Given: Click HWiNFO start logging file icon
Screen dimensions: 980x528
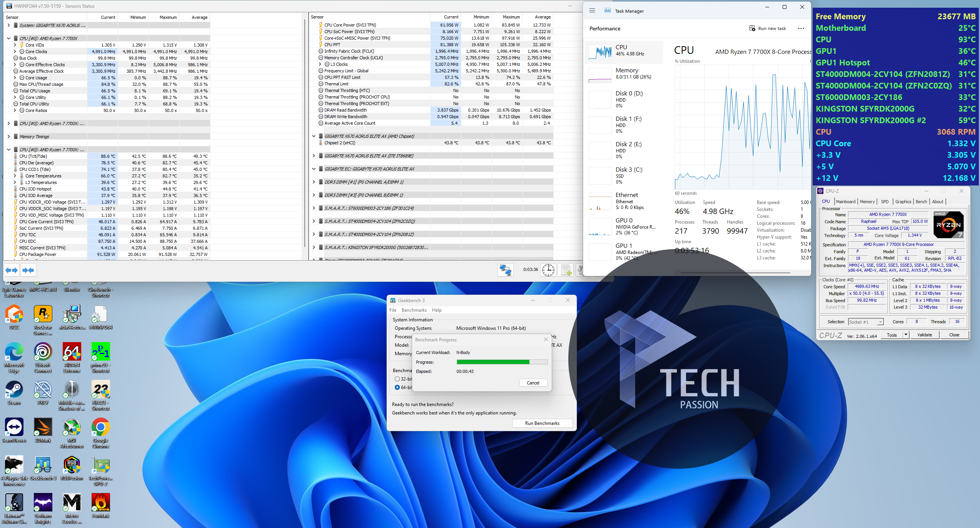Looking at the screenshot, I should [566, 270].
